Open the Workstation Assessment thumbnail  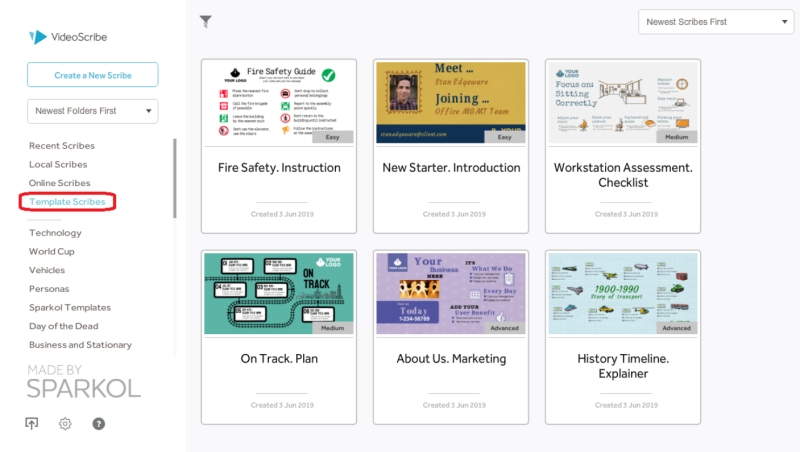point(623,103)
